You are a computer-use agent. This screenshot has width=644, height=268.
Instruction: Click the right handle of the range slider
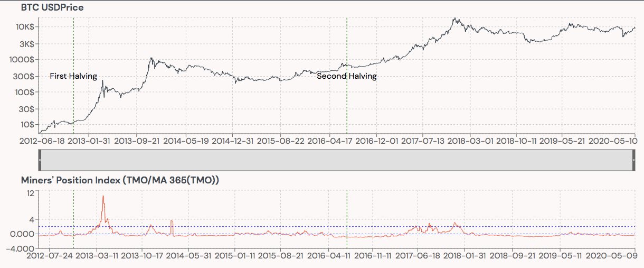[634, 160]
